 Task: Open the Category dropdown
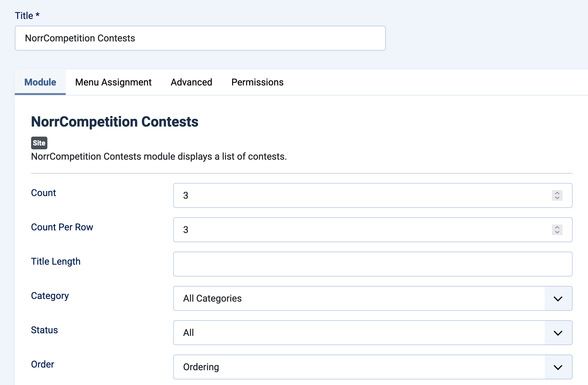pos(326,298)
